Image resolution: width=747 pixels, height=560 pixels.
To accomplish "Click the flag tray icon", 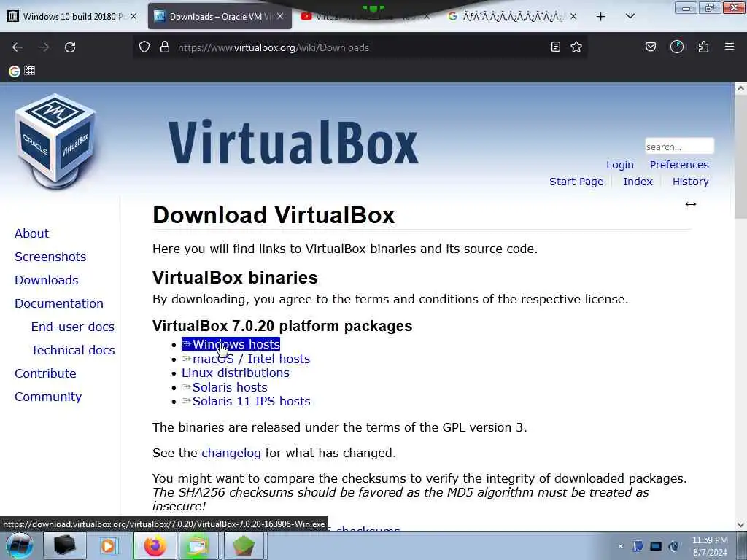I will click(638, 546).
